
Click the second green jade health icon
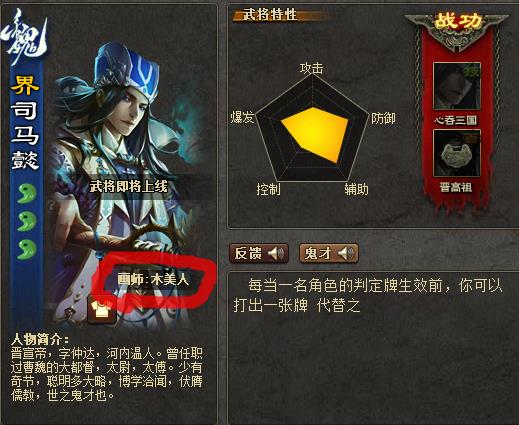click(x=26, y=221)
